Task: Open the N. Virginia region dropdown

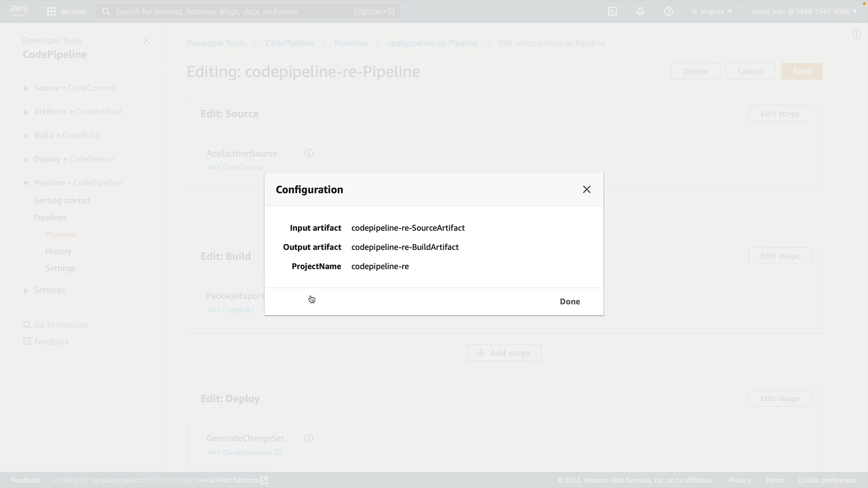Action: 712,12
